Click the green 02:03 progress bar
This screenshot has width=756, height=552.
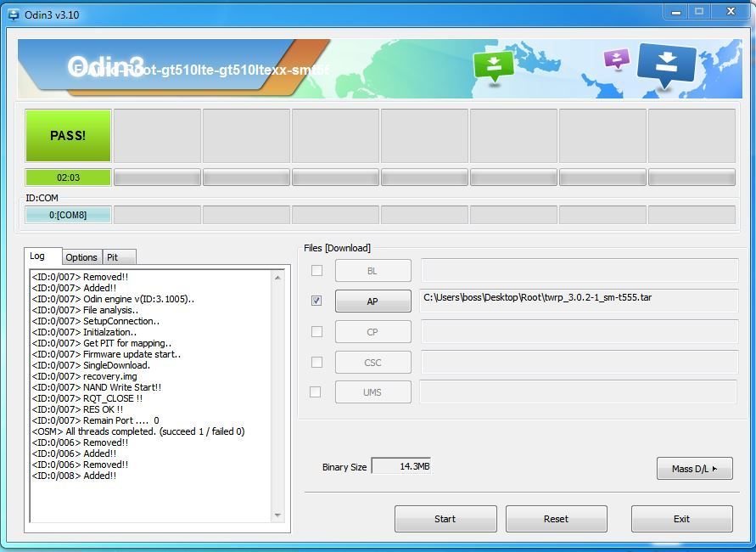(68, 177)
